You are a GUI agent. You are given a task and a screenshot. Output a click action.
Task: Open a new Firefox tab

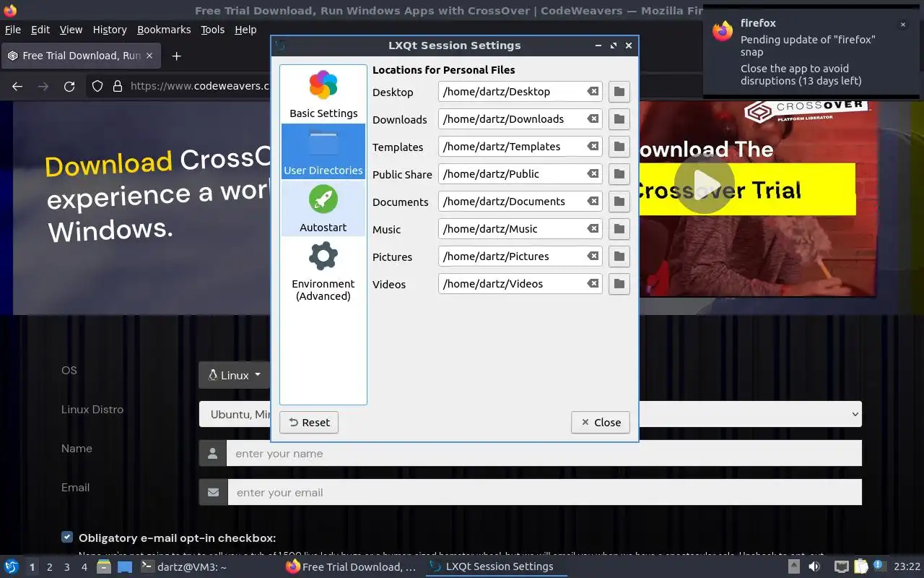(176, 56)
